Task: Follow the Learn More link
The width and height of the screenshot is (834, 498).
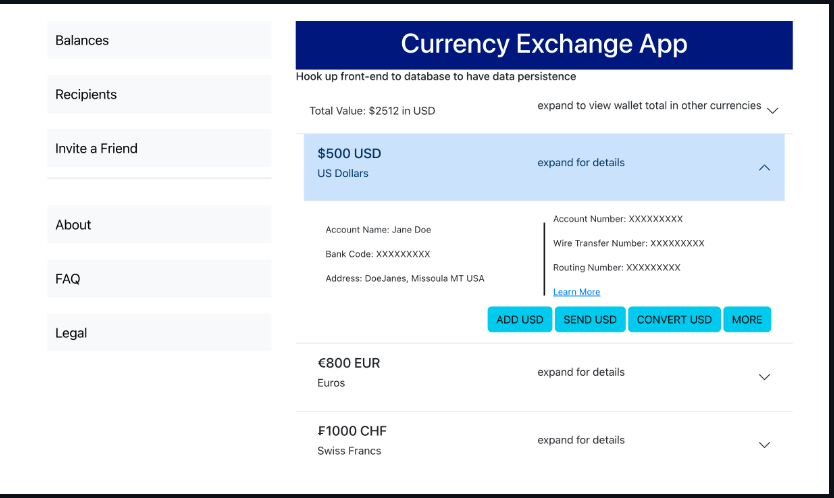Action: (x=577, y=292)
